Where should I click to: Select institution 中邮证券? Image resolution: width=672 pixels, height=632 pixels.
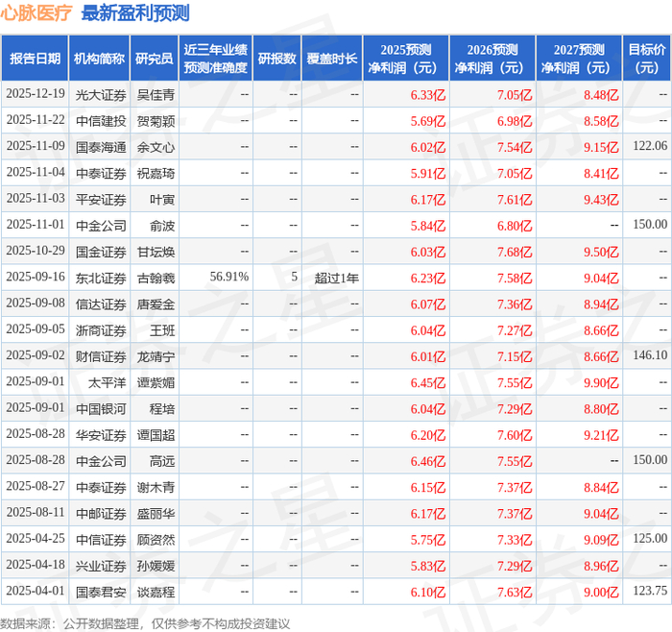click(101, 513)
